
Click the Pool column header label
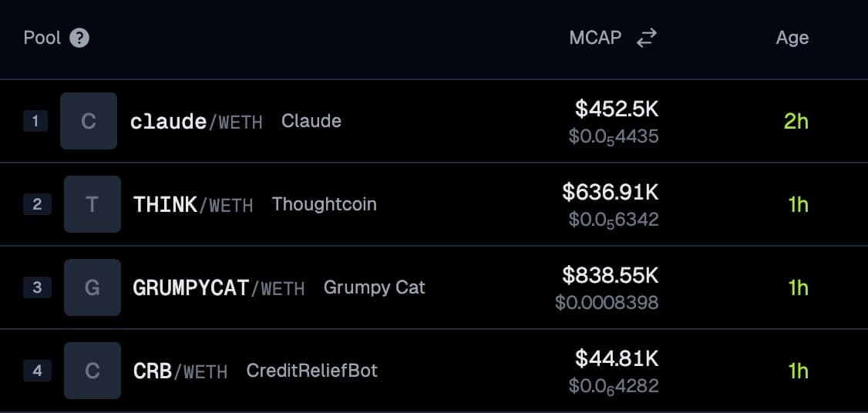(42, 38)
